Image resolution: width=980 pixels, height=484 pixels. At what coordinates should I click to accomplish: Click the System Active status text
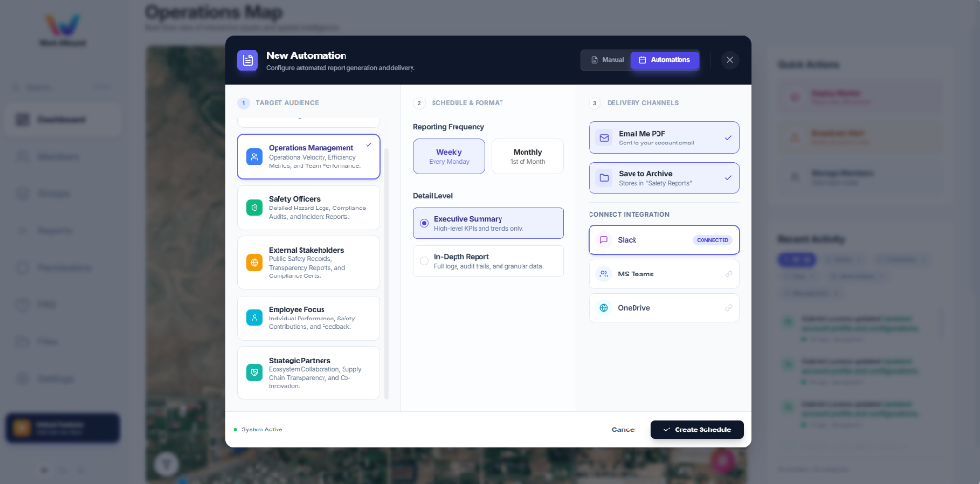coord(262,429)
